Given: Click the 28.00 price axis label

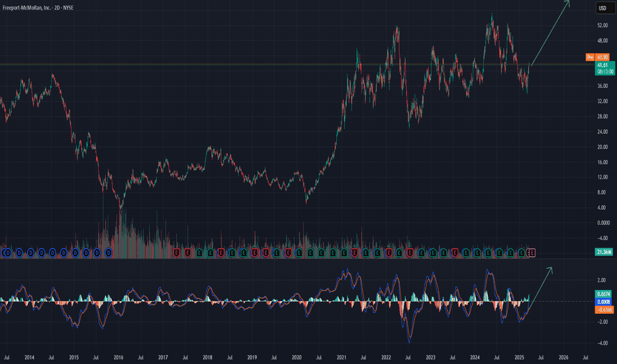Looking at the screenshot, I should (x=602, y=116).
